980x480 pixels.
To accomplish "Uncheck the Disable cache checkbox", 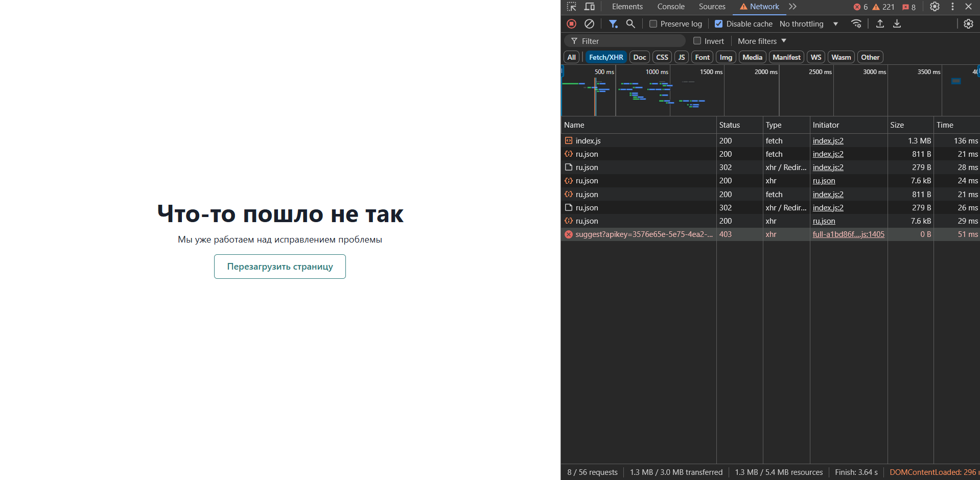I will click(x=718, y=24).
